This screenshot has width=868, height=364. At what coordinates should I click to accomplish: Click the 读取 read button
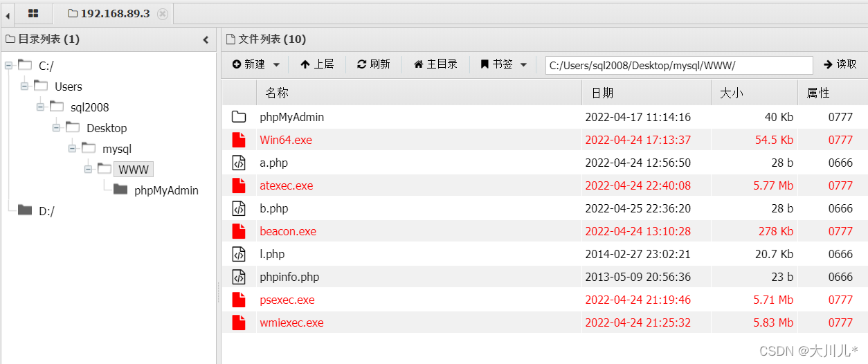[840, 64]
